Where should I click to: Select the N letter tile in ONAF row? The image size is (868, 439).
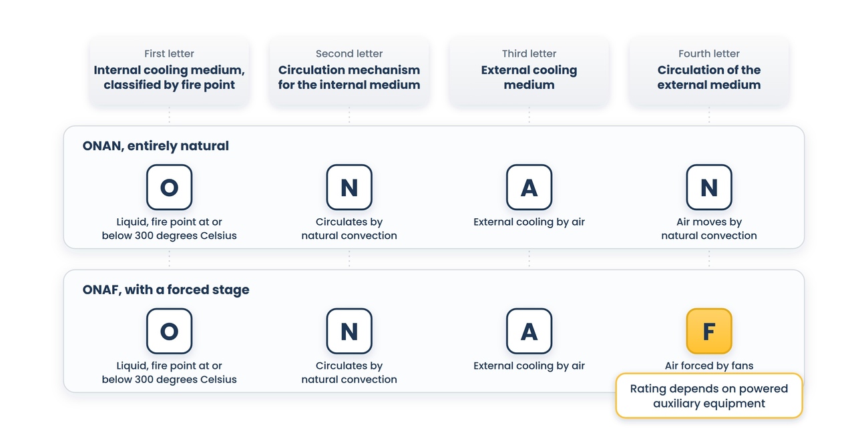(x=349, y=331)
